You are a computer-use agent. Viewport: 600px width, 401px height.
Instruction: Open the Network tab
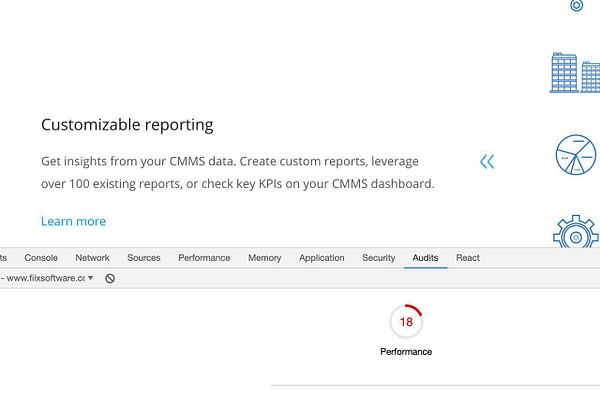click(93, 258)
